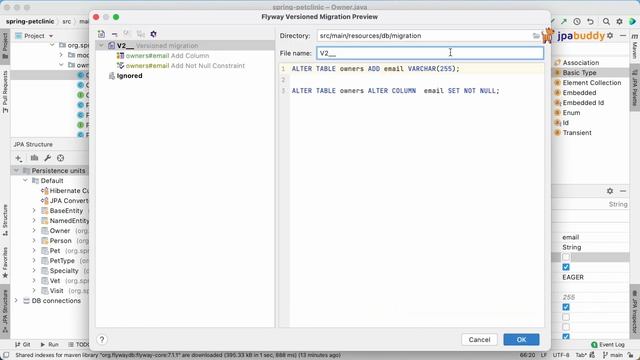Click the ALTER TABLE ADD email SQL line
640x360 pixels.
point(376,69)
